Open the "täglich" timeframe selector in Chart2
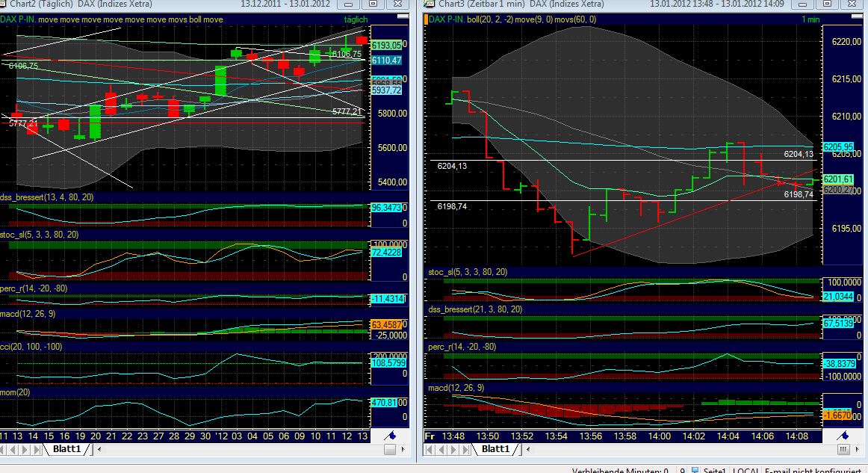 357,18
